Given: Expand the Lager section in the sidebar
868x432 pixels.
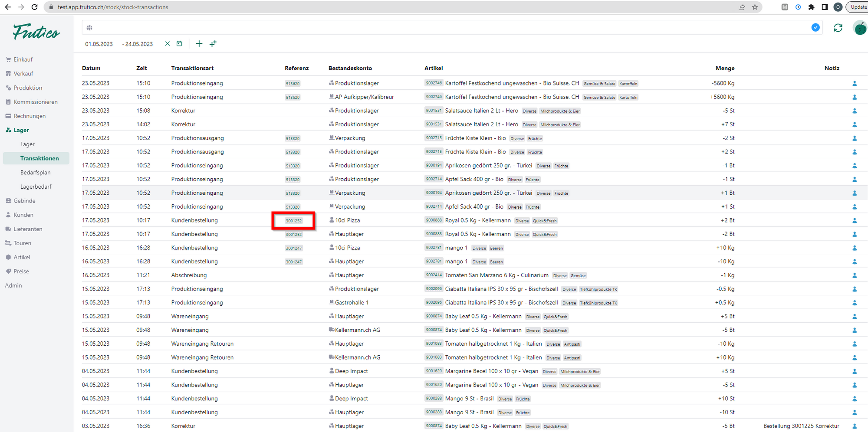Looking at the screenshot, I should pos(21,130).
